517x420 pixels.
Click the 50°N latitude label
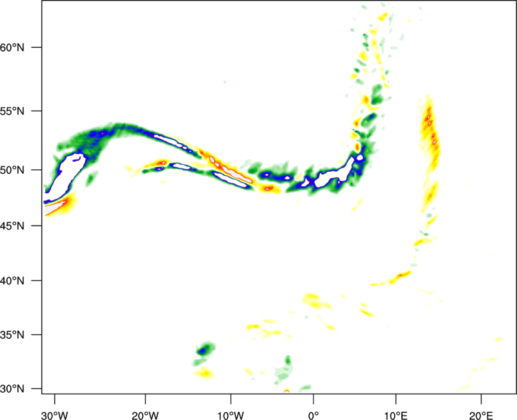tap(12, 170)
